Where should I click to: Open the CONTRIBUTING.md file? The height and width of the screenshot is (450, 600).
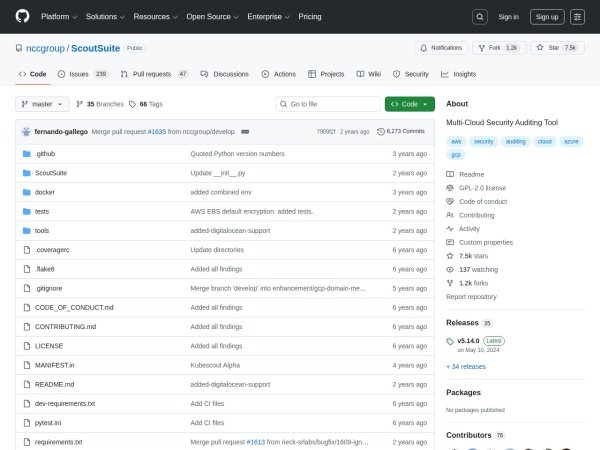pyautogui.click(x=65, y=327)
